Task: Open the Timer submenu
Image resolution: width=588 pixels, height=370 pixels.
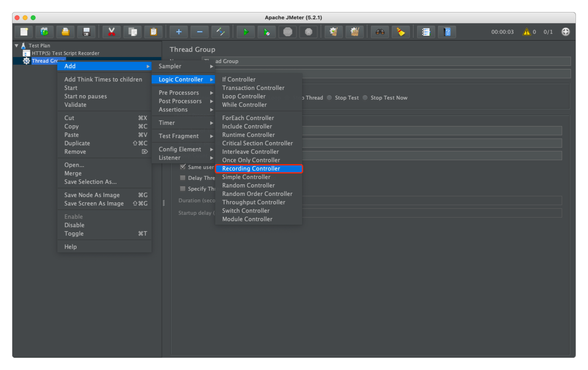Action: pos(184,123)
